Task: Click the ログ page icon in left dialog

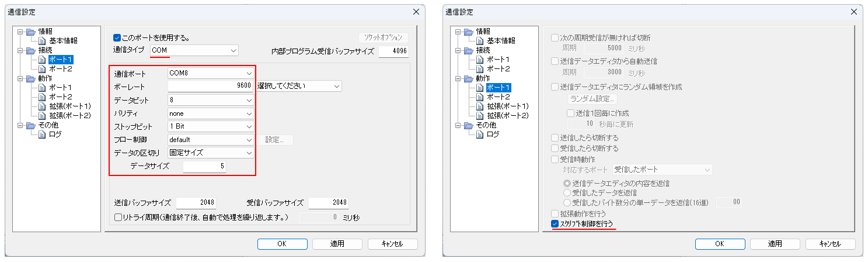Action: (x=41, y=135)
